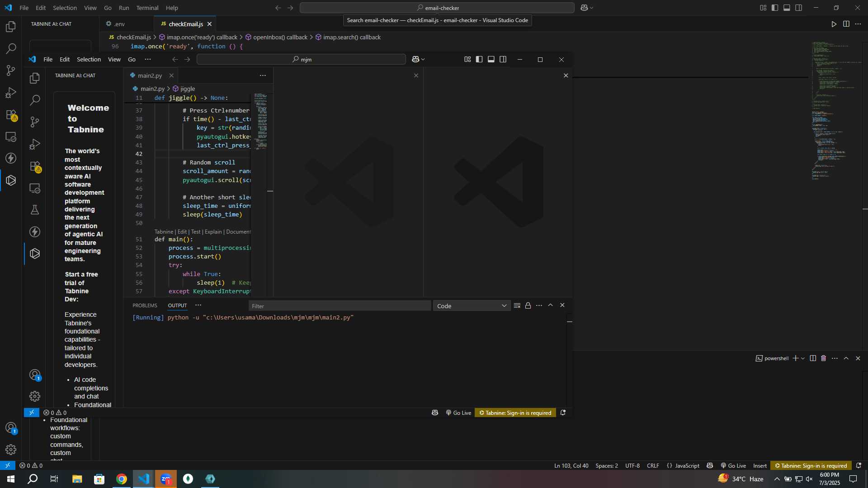Click Go Live in email-checker status bar
The height and width of the screenshot is (488, 868).
click(x=733, y=465)
